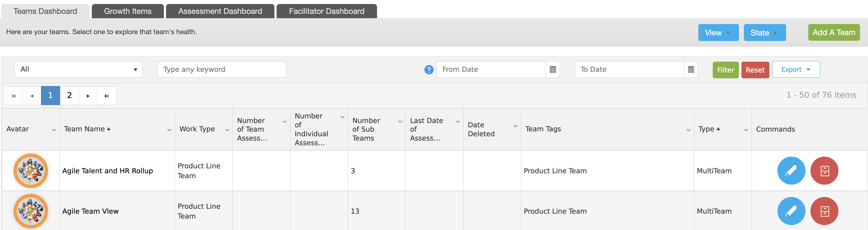Open the State dropdown
The width and height of the screenshot is (868, 230).
(765, 33)
